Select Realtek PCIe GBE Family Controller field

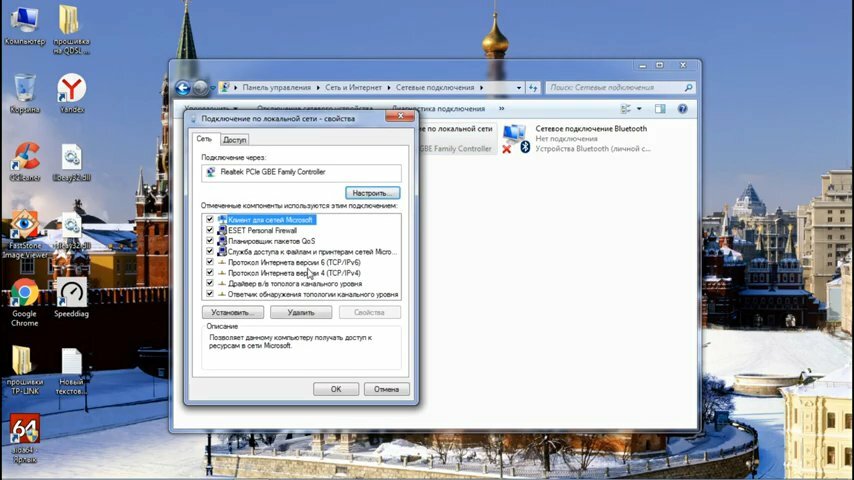coord(301,172)
